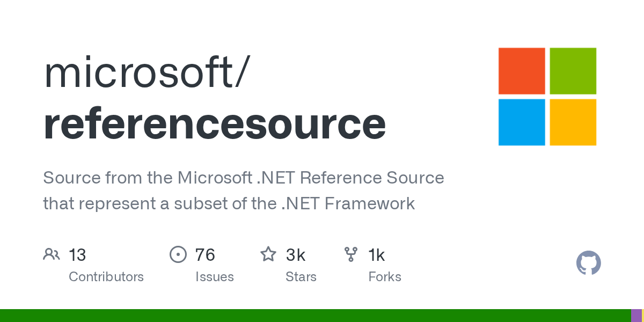Click the blue square of Microsoft logo
Image resolution: width=644 pixels, height=322 pixels.
coord(522,122)
